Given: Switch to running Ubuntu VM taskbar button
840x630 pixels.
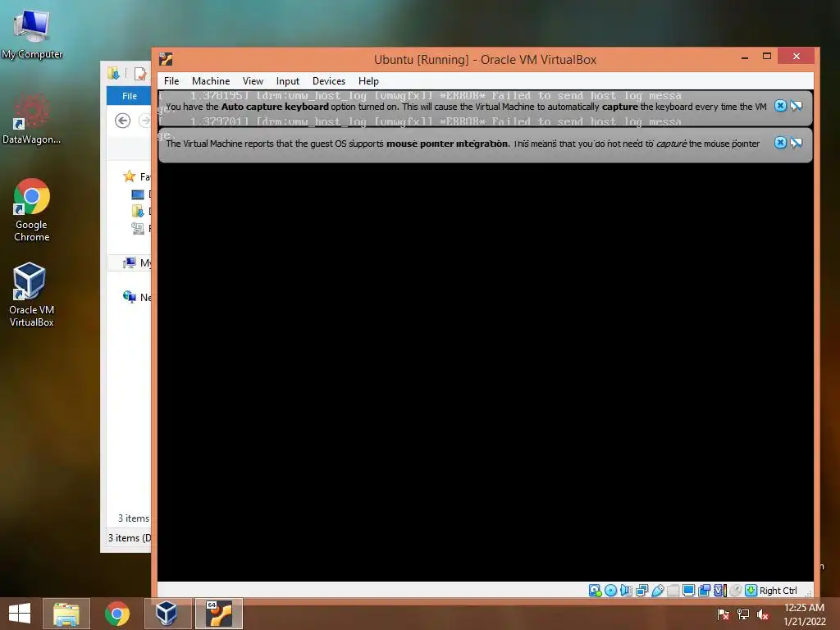Looking at the screenshot, I should tap(219, 614).
